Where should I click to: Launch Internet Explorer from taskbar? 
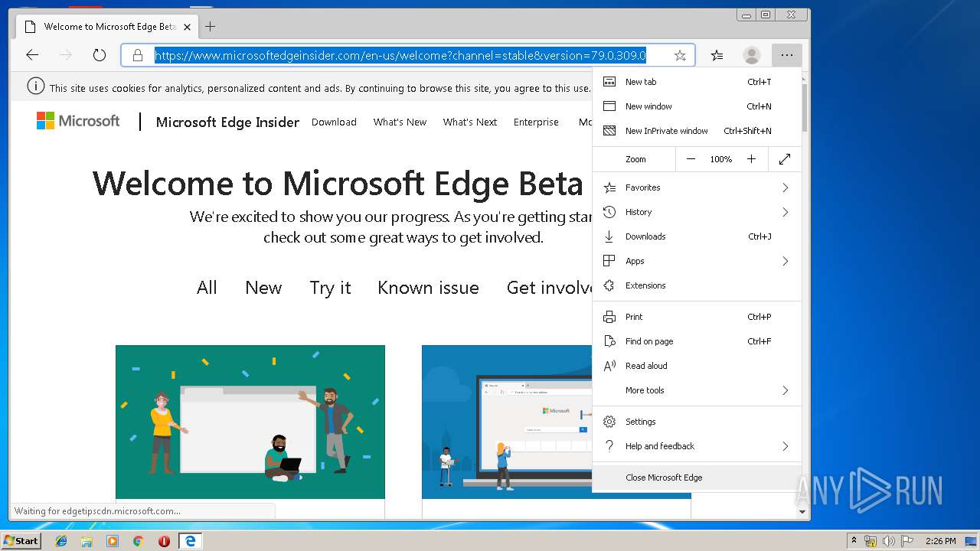point(61,541)
